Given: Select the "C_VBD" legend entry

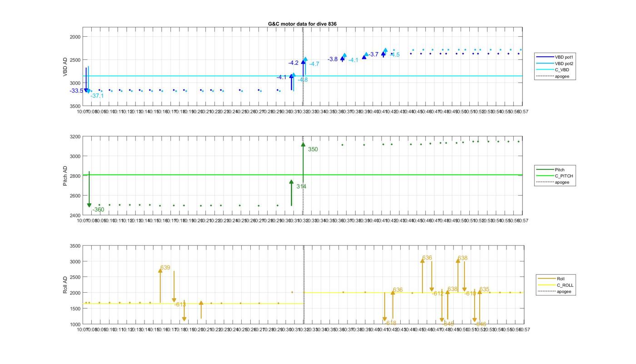Looking at the screenshot, I should pyautogui.click(x=553, y=70).
